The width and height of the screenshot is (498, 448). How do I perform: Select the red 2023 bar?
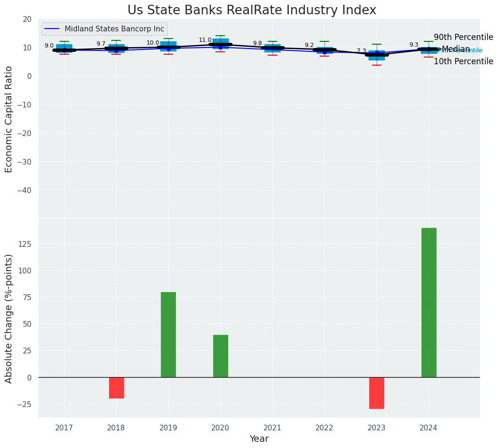376,393
